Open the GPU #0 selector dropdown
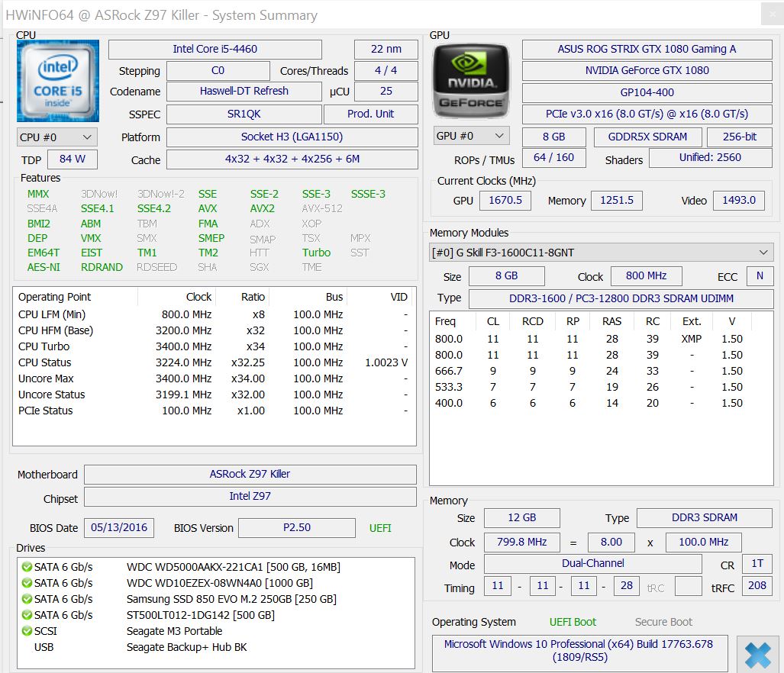This screenshot has height=673, width=784. coord(471,136)
